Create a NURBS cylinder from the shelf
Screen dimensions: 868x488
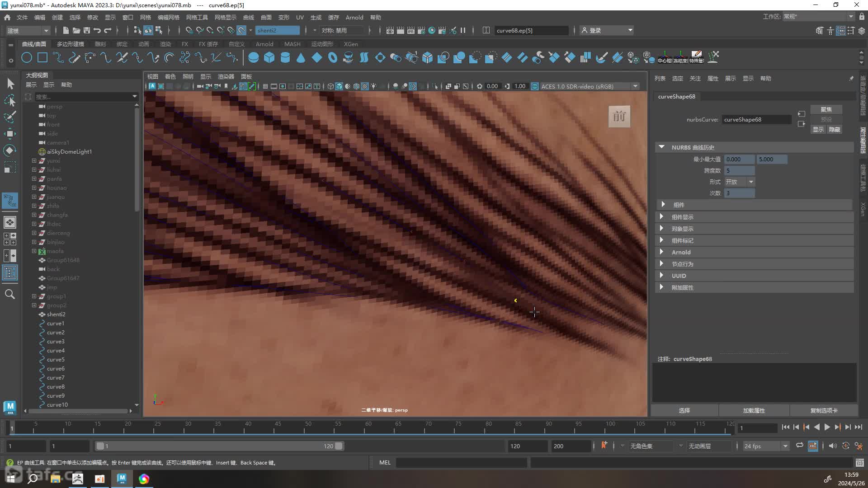point(285,57)
